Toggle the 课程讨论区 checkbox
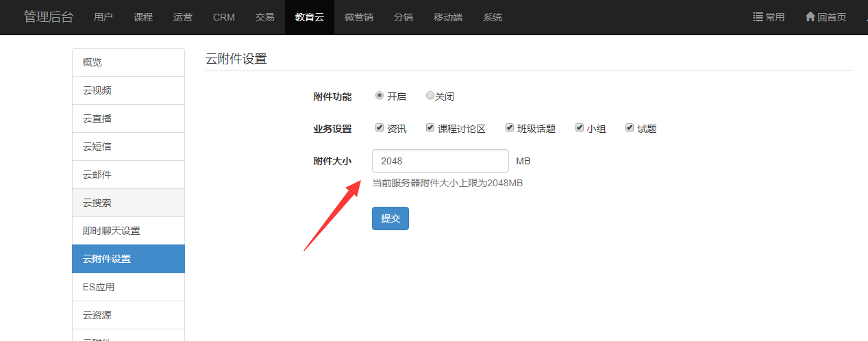Viewport: 868px width, 341px height. [x=430, y=128]
